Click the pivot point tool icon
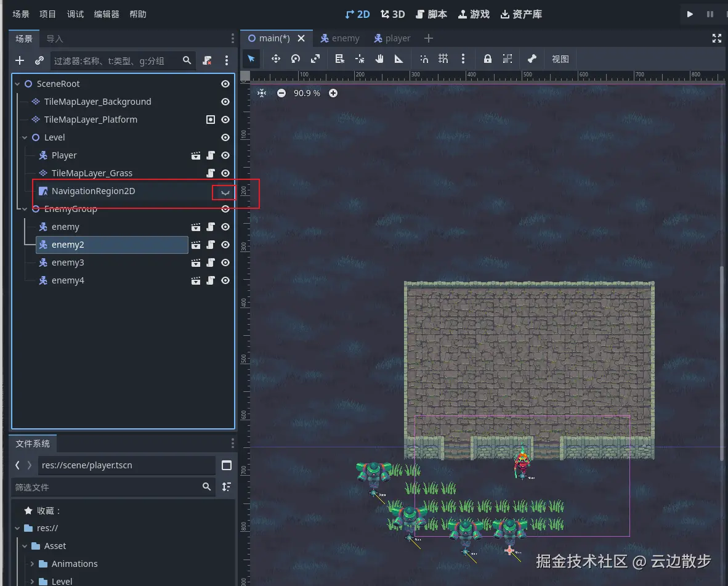 [x=359, y=59]
